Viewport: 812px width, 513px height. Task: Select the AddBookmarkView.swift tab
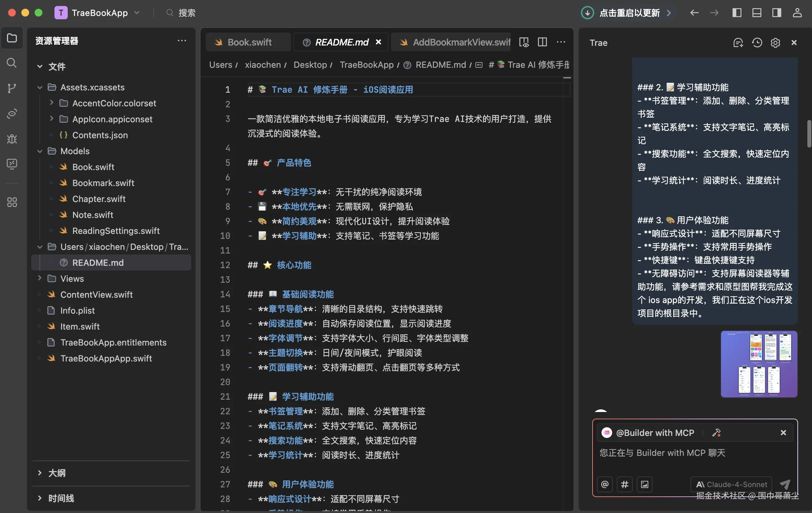pyautogui.click(x=462, y=42)
